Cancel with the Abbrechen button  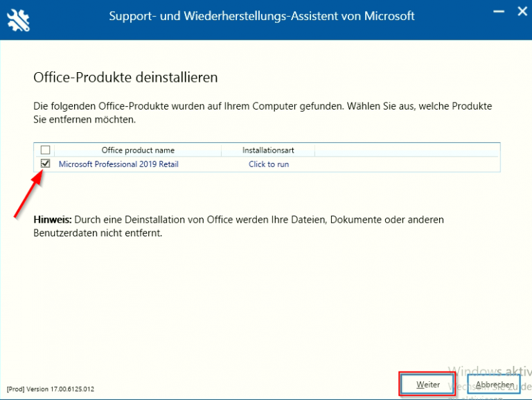(x=494, y=384)
